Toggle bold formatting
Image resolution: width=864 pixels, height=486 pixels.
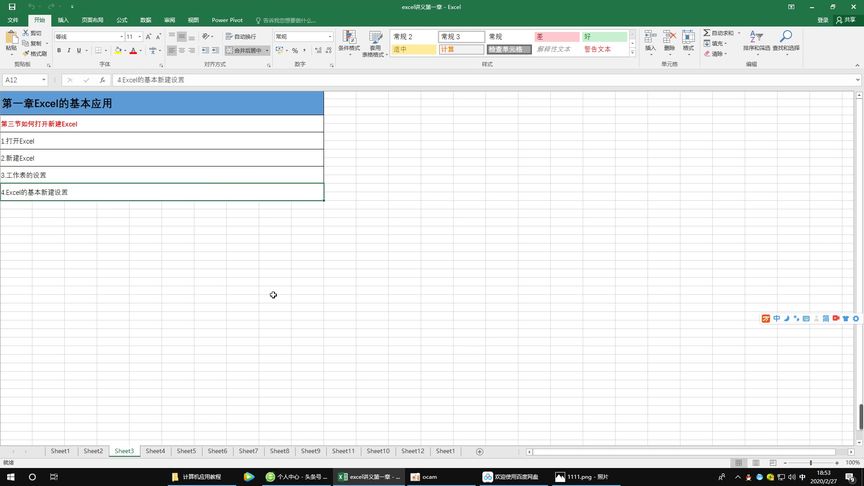point(59,51)
